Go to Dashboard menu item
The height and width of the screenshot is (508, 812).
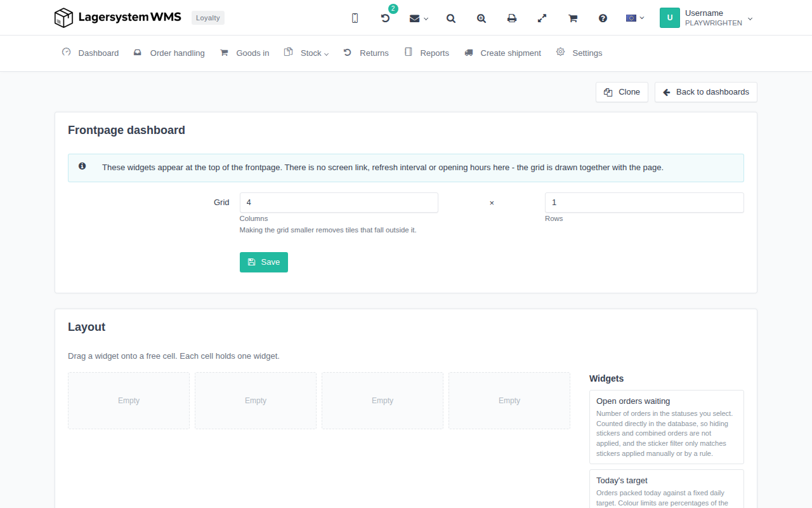pyautogui.click(x=98, y=53)
